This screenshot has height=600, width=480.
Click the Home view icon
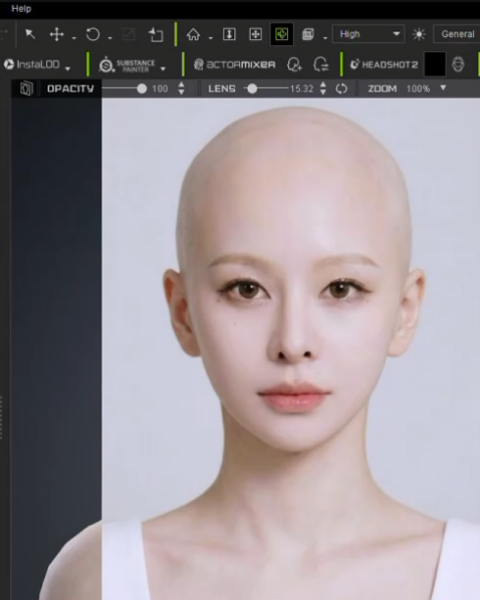(x=193, y=34)
